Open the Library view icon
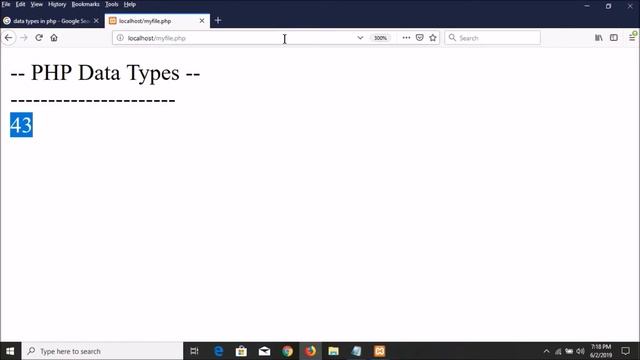The width and height of the screenshot is (640, 360). point(598,38)
